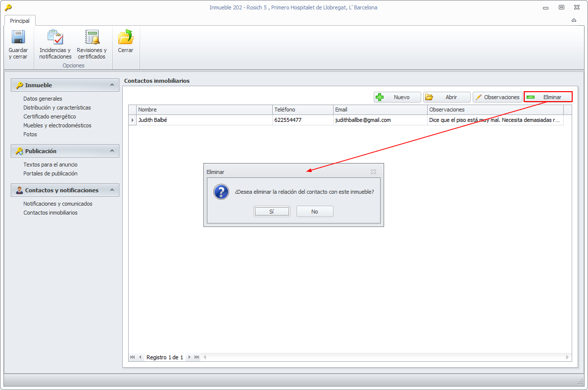Open Incidencias y notificaciones
Viewport: 588px width, 390px height.
tap(55, 44)
